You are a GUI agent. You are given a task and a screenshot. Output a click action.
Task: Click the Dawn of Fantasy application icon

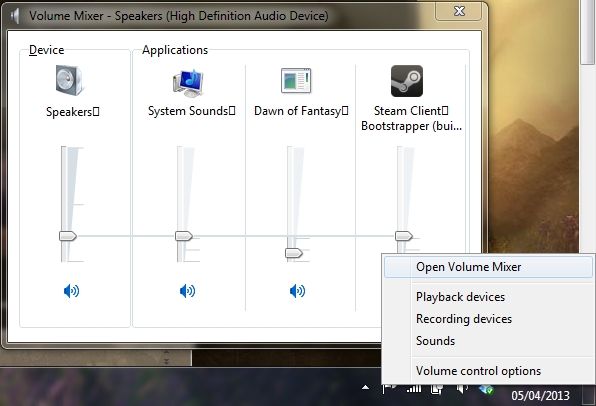[296, 81]
